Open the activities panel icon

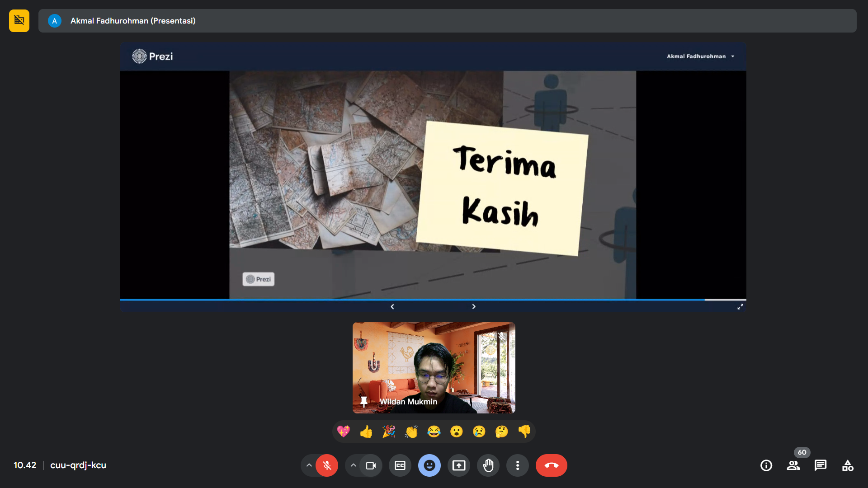coord(848,465)
